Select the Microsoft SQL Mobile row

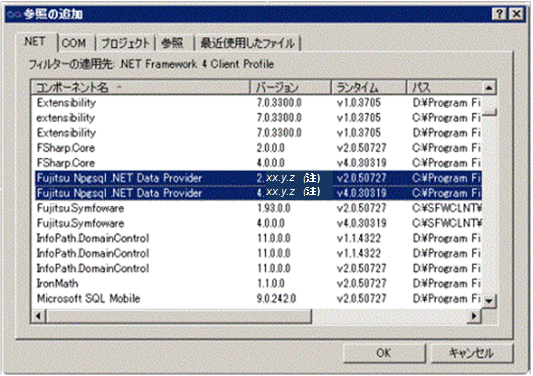click(x=258, y=298)
